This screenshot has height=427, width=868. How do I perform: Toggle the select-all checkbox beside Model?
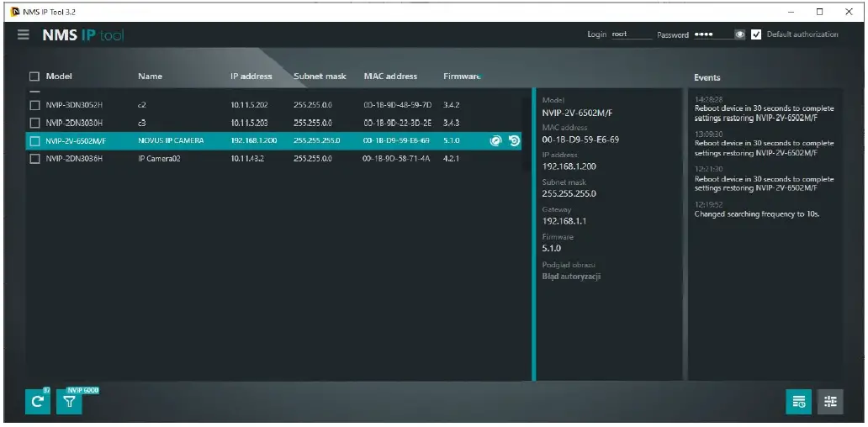[x=34, y=76]
